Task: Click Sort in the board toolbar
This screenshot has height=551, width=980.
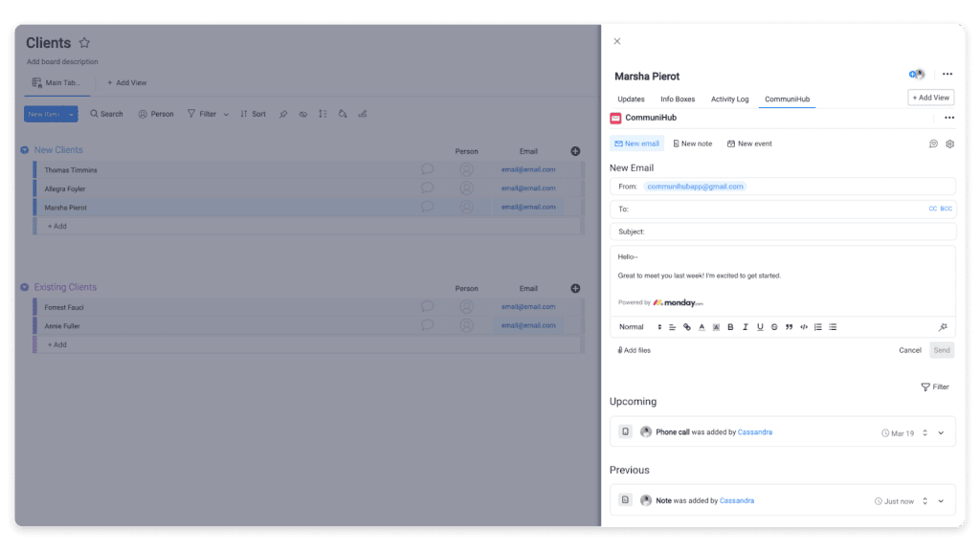Action: tap(253, 114)
